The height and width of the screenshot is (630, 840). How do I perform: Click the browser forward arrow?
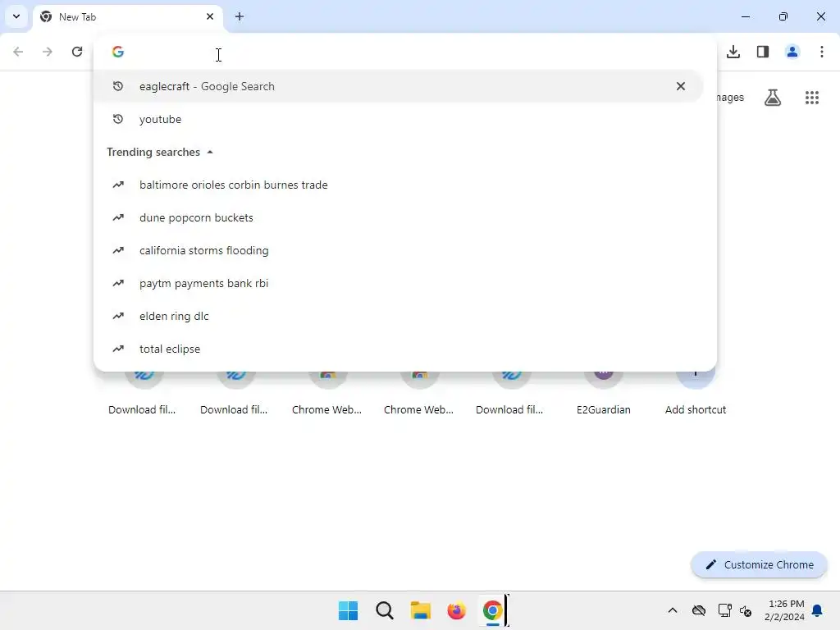coord(48,52)
